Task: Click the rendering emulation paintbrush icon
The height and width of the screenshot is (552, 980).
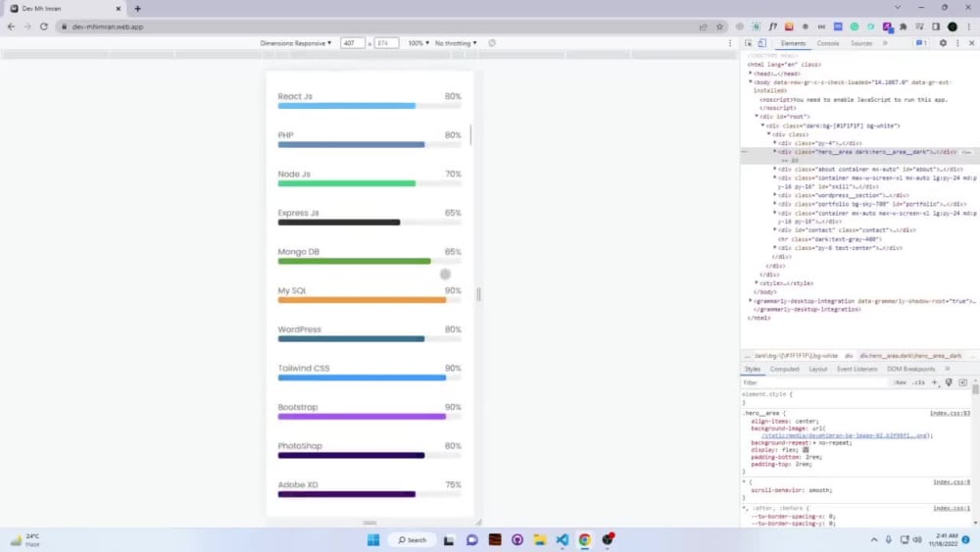Action: click(x=949, y=382)
